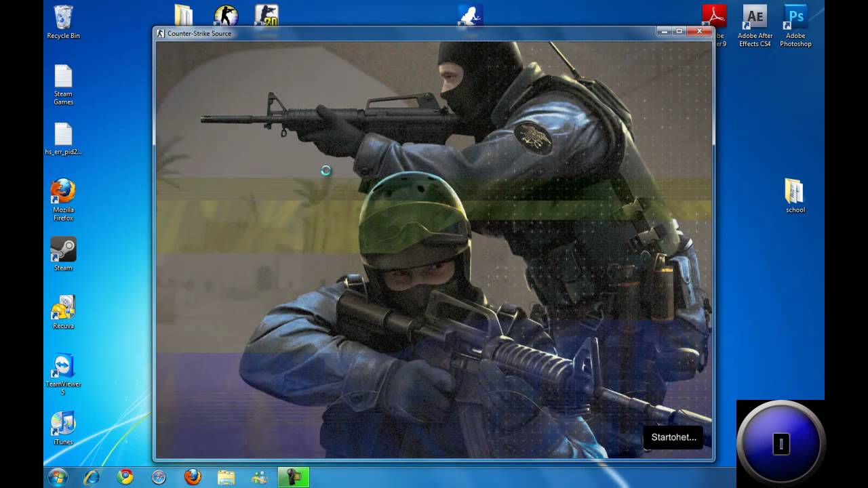
Task: Open the Counter-Strike desktop shortcut icon
Action: tap(226, 15)
